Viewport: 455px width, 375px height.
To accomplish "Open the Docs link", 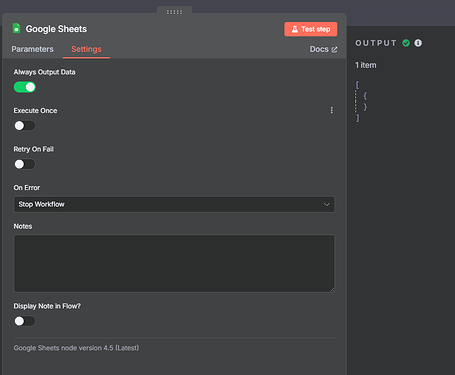I will [323, 49].
